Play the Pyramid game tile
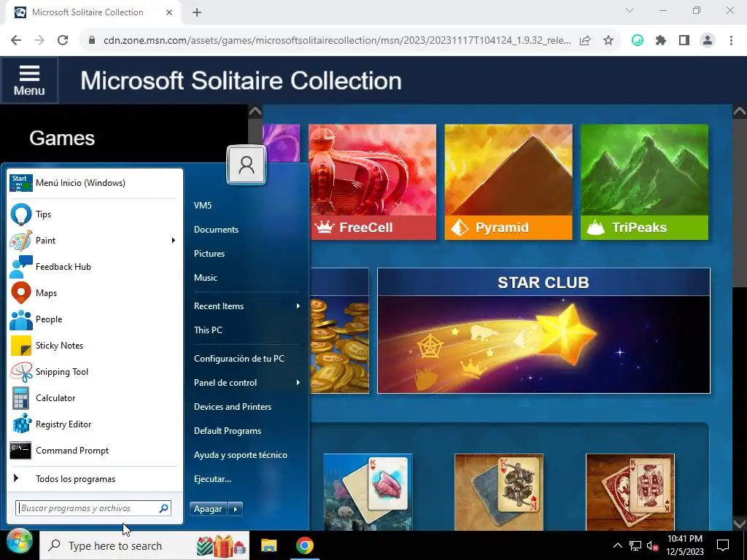 click(x=508, y=182)
